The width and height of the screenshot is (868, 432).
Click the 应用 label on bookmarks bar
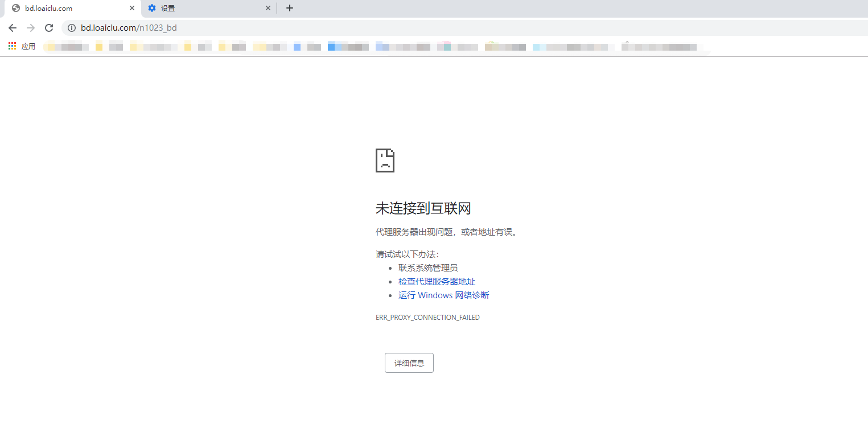point(28,46)
